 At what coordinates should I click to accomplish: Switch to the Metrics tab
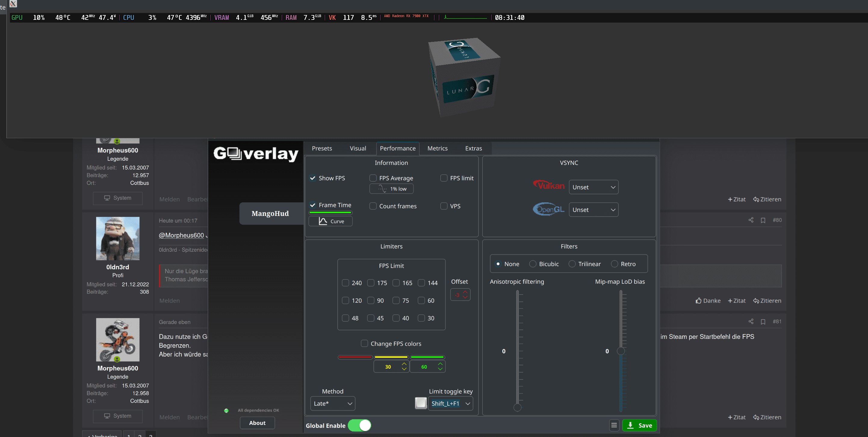pos(437,148)
